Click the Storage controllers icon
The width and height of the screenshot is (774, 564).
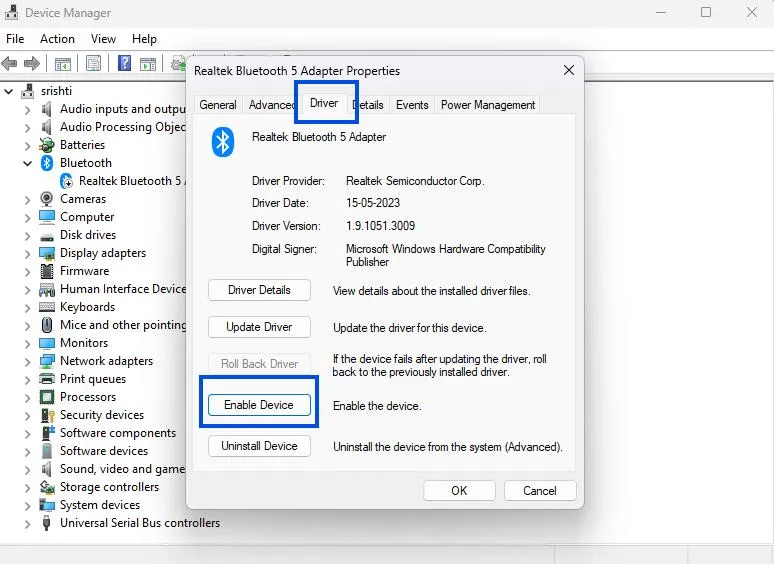coord(47,487)
